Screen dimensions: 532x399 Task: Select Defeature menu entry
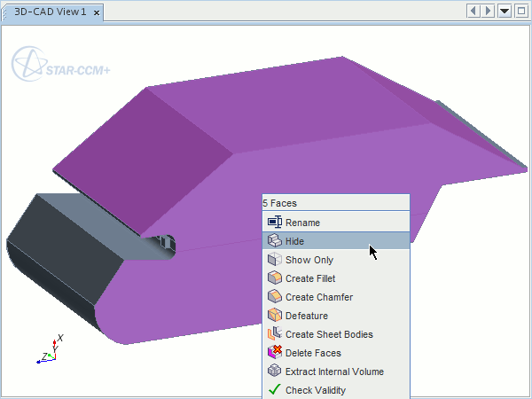[x=336, y=316]
